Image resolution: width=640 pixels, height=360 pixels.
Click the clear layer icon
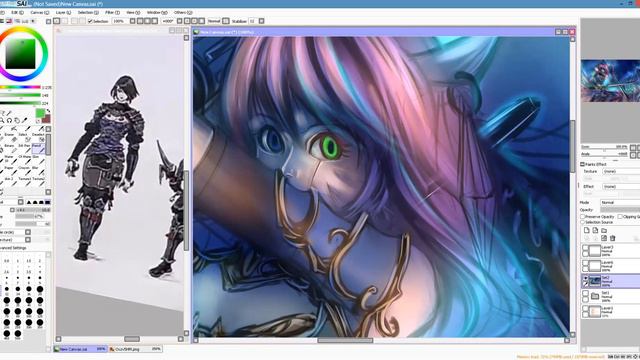point(604,238)
